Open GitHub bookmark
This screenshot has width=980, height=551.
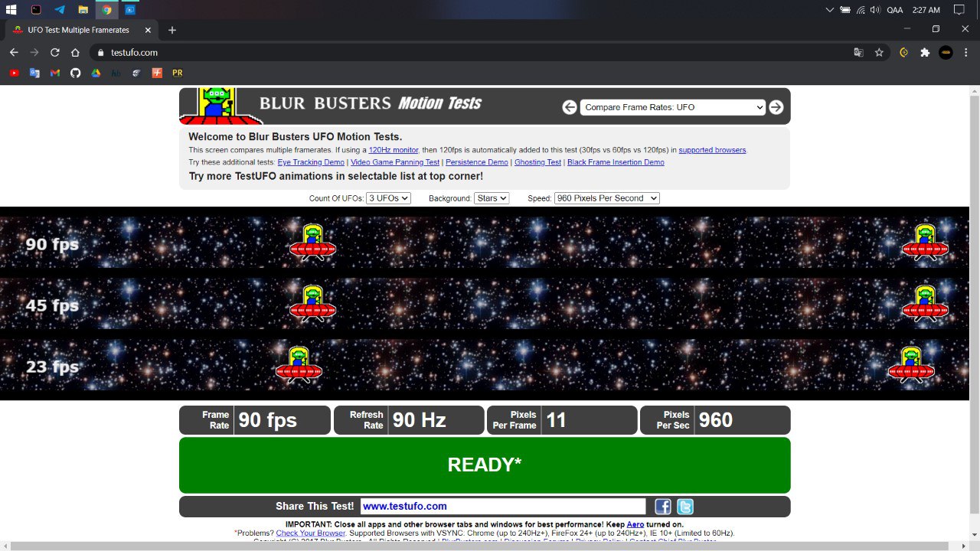[x=75, y=73]
